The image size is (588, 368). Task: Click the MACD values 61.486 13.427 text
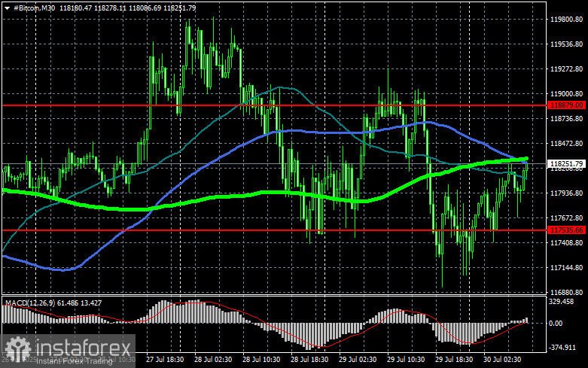(80, 303)
